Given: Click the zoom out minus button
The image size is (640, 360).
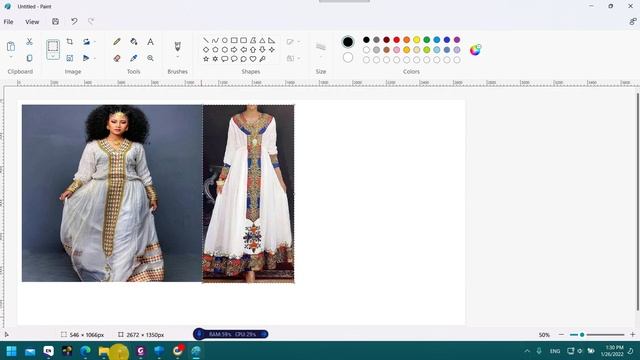Looking at the screenshot, I should [x=561, y=335].
